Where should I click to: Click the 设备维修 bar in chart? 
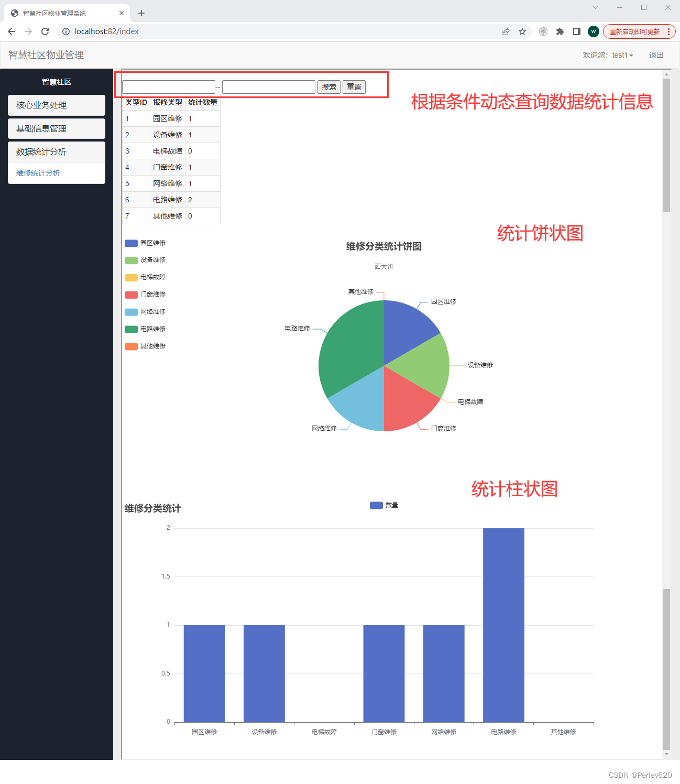(264, 673)
